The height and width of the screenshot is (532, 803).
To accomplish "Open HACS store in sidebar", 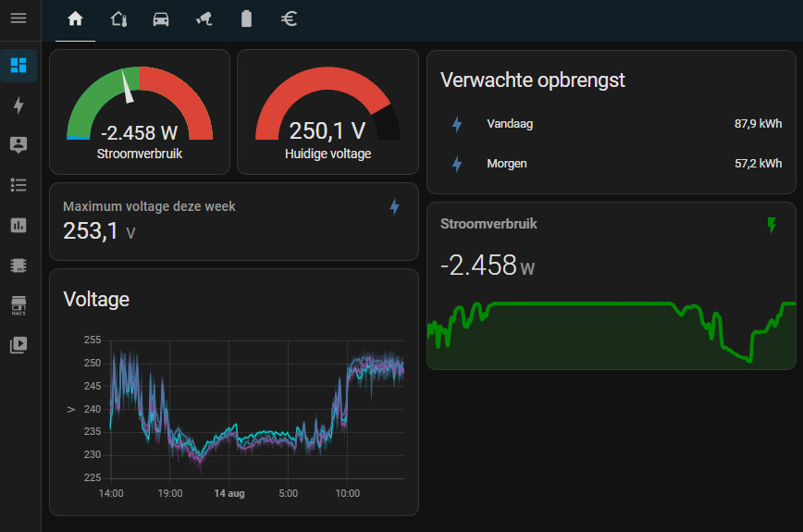I will 19,304.
